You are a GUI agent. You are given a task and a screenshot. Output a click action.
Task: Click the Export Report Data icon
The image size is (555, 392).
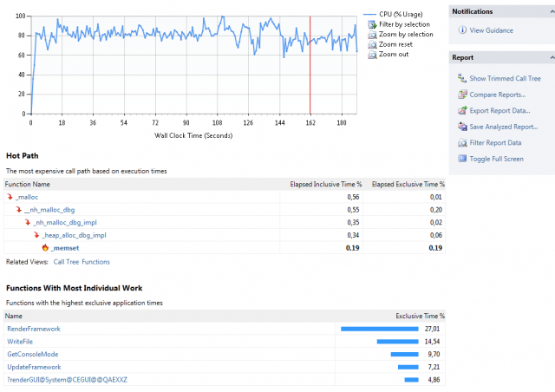tap(461, 111)
